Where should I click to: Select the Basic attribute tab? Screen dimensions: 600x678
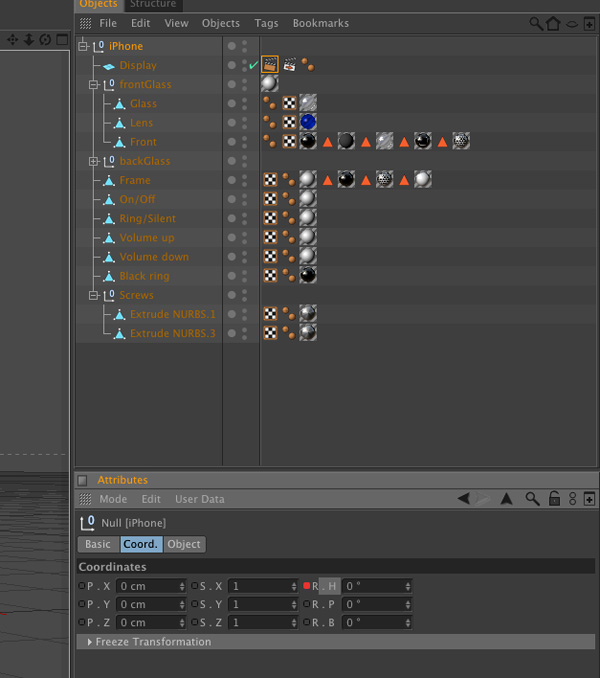click(98, 544)
